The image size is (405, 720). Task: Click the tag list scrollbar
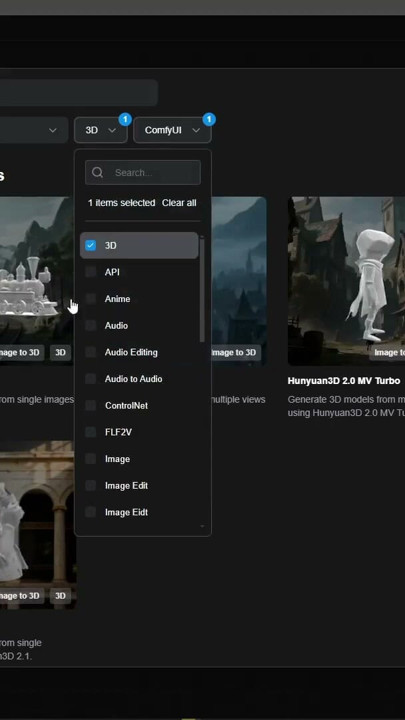coord(202,289)
